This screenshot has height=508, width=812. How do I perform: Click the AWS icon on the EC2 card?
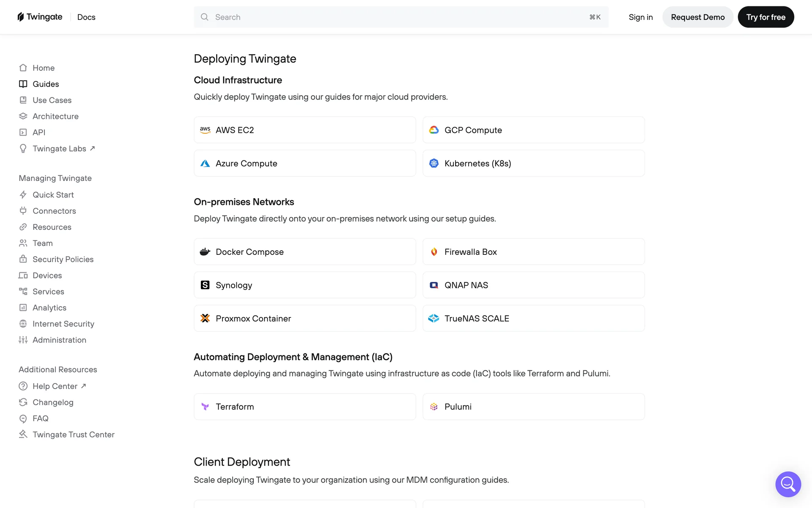(205, 130)
